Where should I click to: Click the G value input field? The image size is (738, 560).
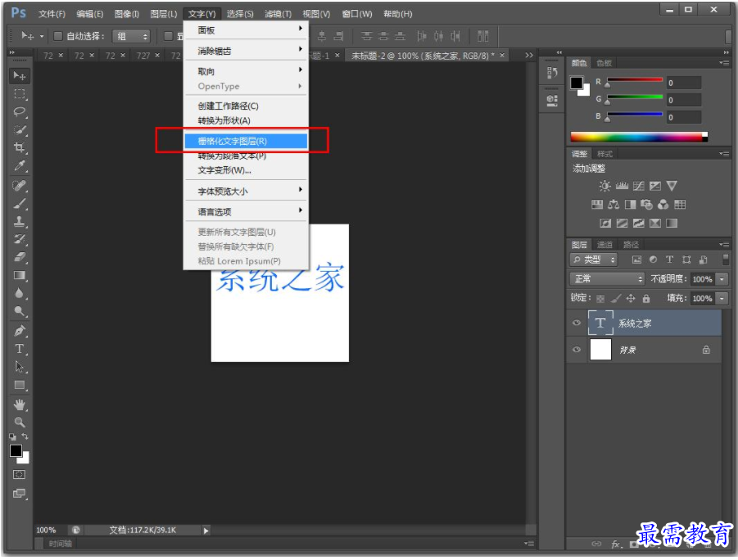(x=684, y=100)
